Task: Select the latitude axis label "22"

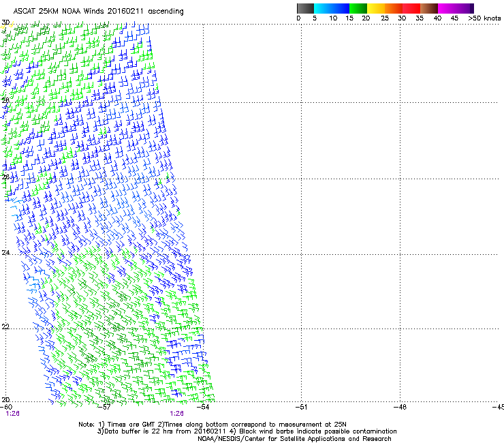Action: (x=5, y=326)
